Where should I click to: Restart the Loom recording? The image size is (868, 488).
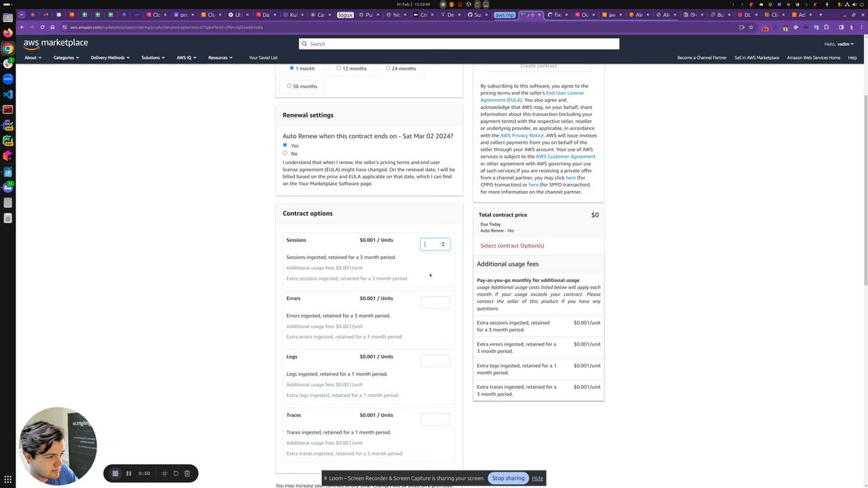(176, 473)
